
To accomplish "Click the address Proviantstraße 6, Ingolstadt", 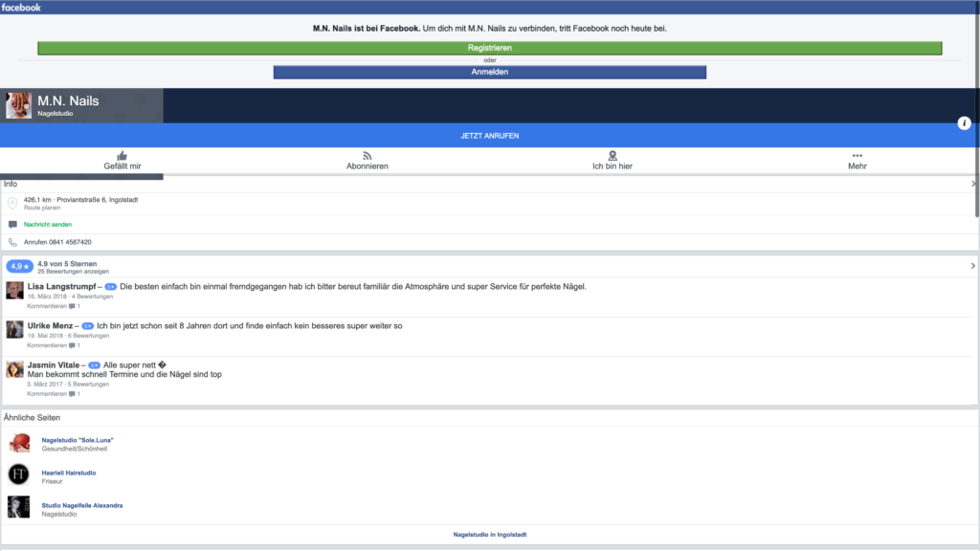I will click(97, 200).
